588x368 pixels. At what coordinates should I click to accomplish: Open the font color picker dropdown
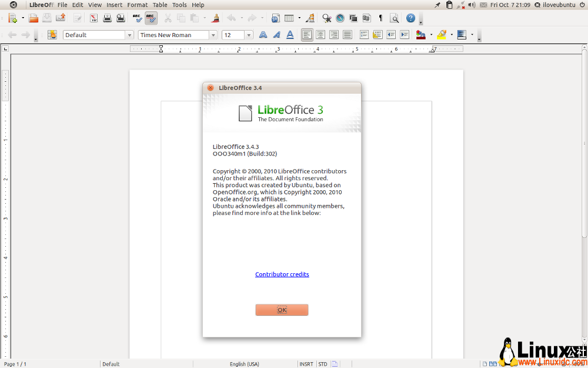[x=430, y=34]
